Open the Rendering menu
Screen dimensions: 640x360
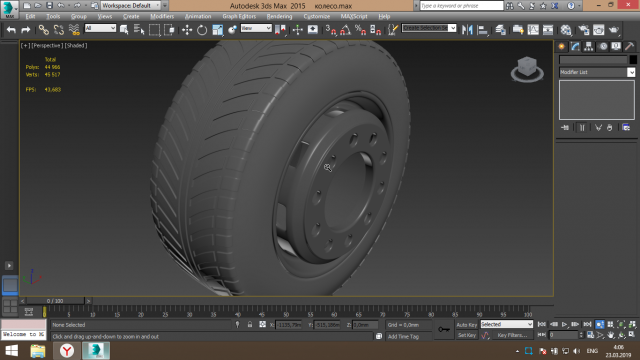(280, 16)
